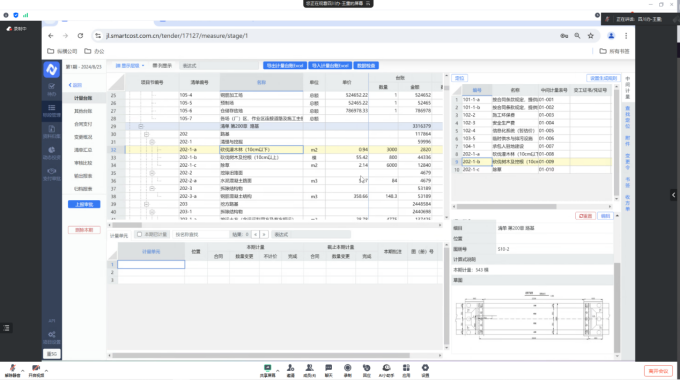The image size is (680, 380).
Task: Expand the collapsed side panel arrow at right edge
Action: pos(673,195)
